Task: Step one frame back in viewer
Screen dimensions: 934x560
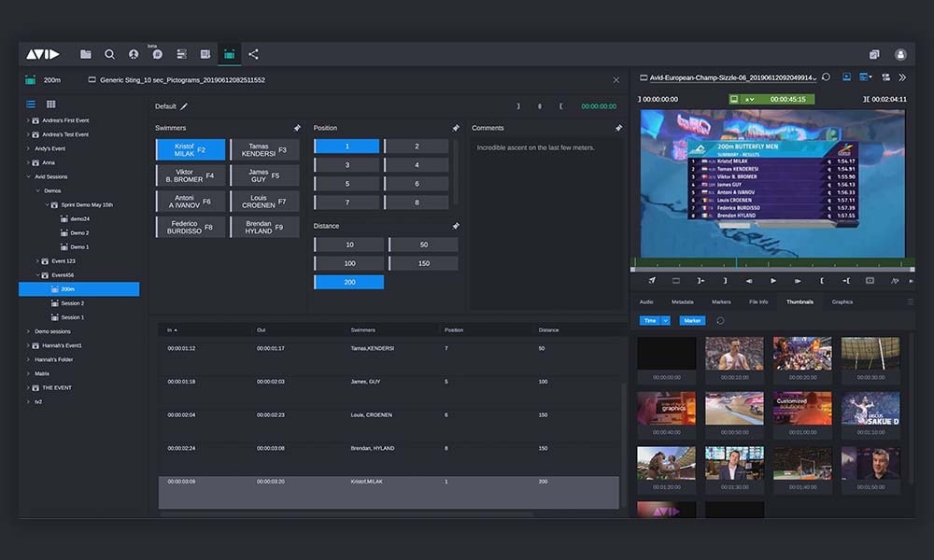Action: click(749, 281)
